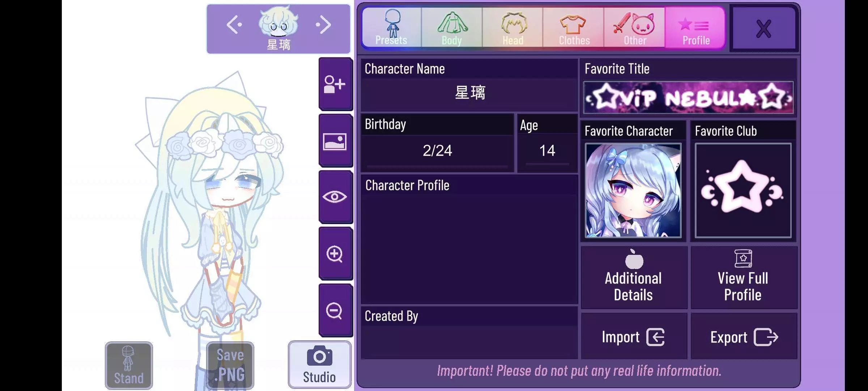Select the Clothes tab
Screen dimensions: 868x391
pyautogui.click(x=574, y=28)
